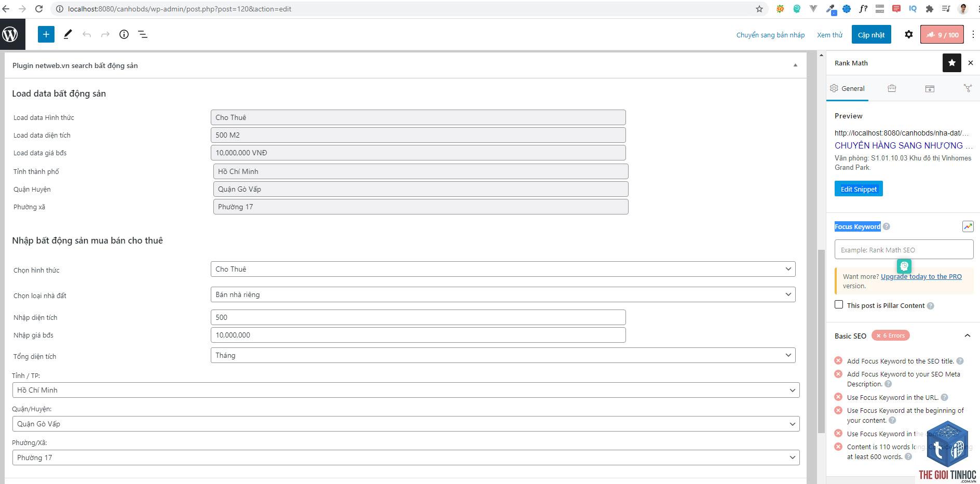This screenshot has height=484, width=980.
Task: Open Rank Math Advanced briefcase tab
Action: tap(892, 88)
